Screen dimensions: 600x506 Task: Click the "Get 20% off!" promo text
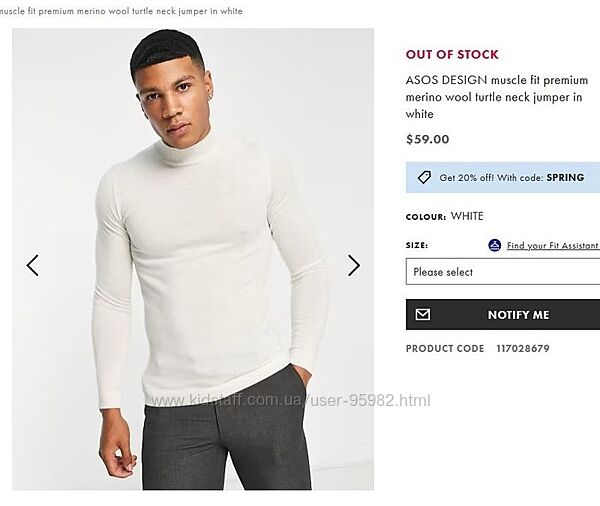[478, 177]
